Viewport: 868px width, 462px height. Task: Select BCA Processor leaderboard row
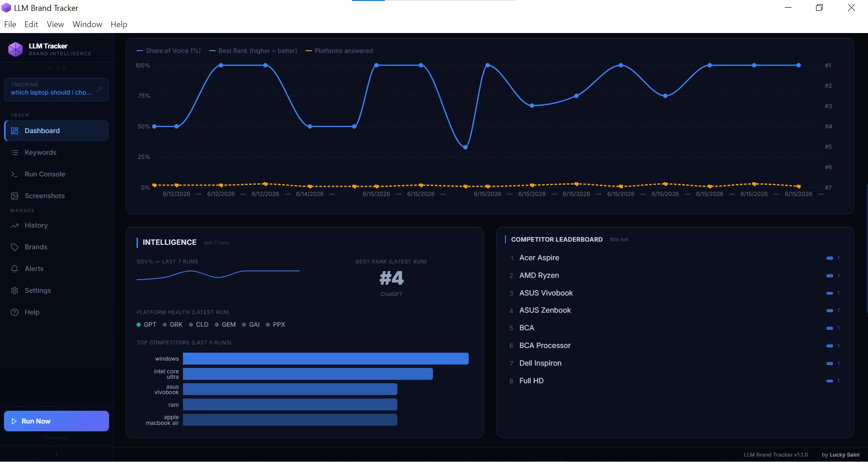pos(675,346)
